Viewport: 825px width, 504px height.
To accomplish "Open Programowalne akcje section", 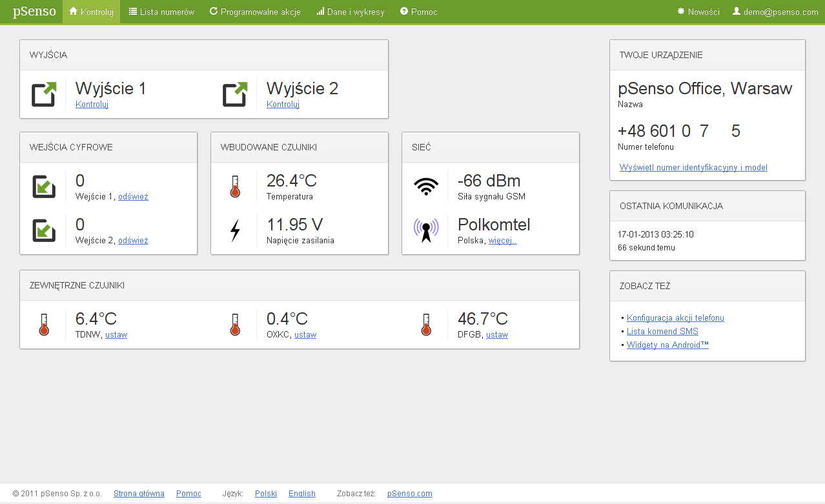I will coord(255,12).
